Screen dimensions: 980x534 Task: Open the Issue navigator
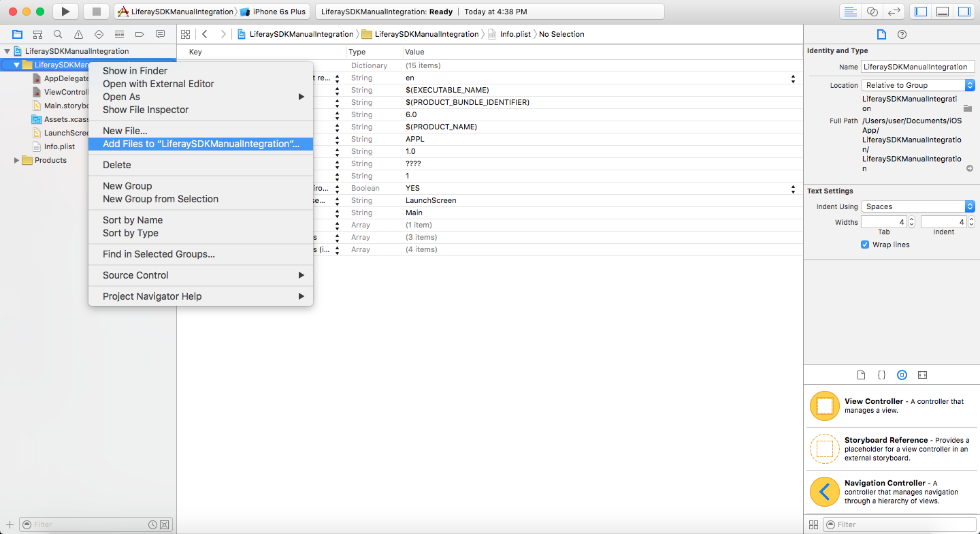pos(78,34)
